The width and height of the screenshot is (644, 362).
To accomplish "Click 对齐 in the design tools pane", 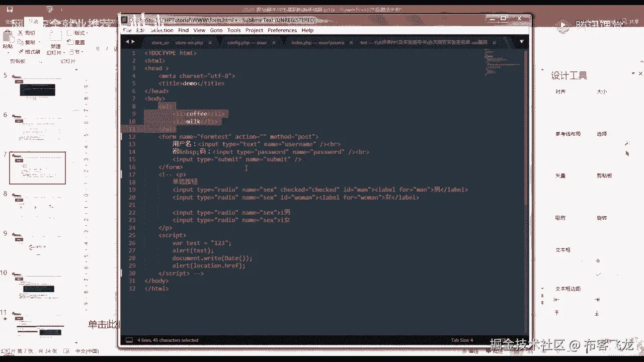I will pos(560,92).
